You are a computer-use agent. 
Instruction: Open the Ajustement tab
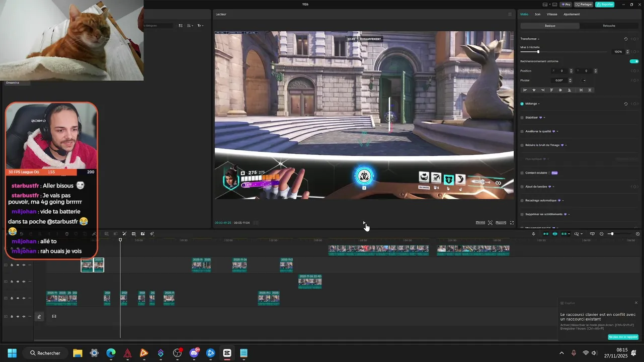click(x=572, y=14)
